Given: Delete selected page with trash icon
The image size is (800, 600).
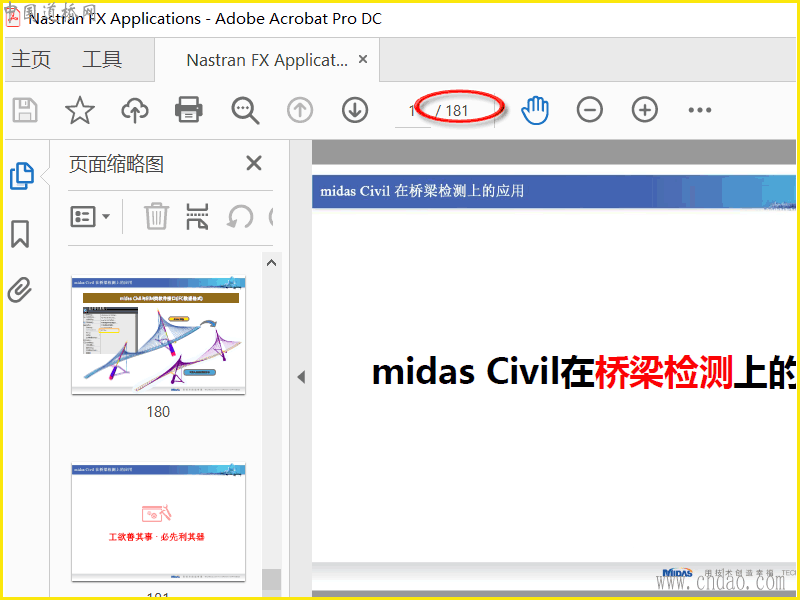Looking at the screenshot, I should (x=156, y=216).
